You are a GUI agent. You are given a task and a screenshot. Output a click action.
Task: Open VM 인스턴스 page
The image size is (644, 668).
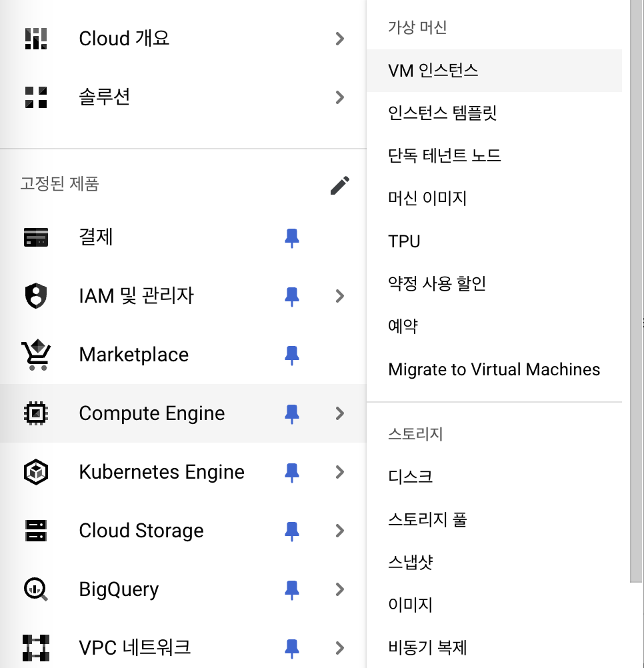(x=494, y=70)
